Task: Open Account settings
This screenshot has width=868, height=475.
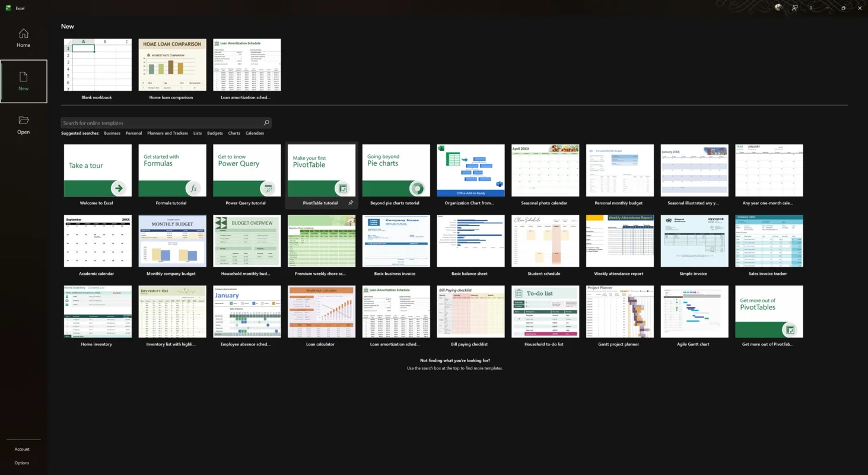Action: click(x=22, y=449)
